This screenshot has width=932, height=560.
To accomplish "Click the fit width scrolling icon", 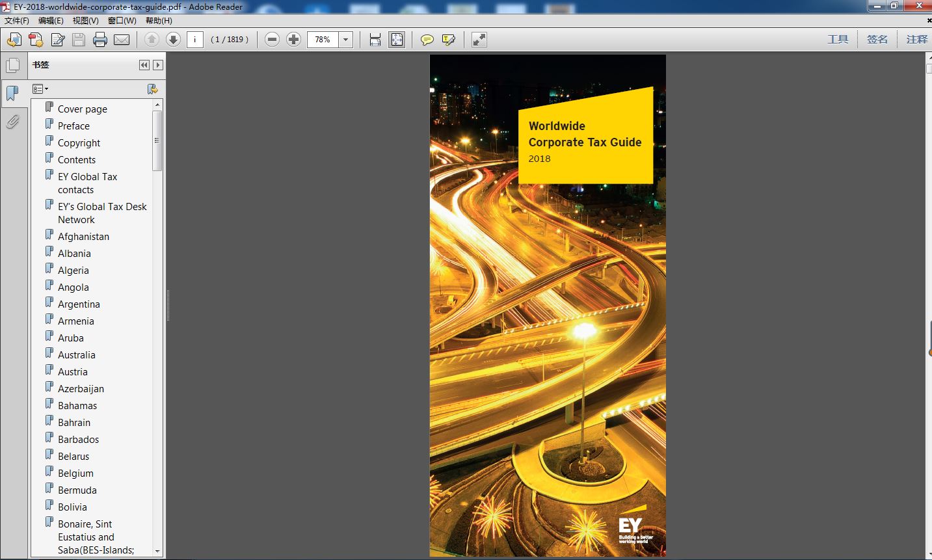I will click(x=375, y=40).
